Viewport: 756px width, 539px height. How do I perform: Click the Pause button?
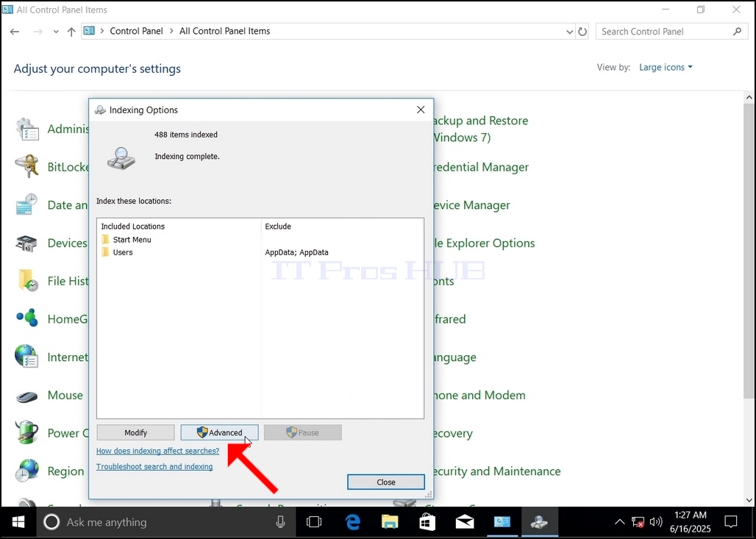303,432
